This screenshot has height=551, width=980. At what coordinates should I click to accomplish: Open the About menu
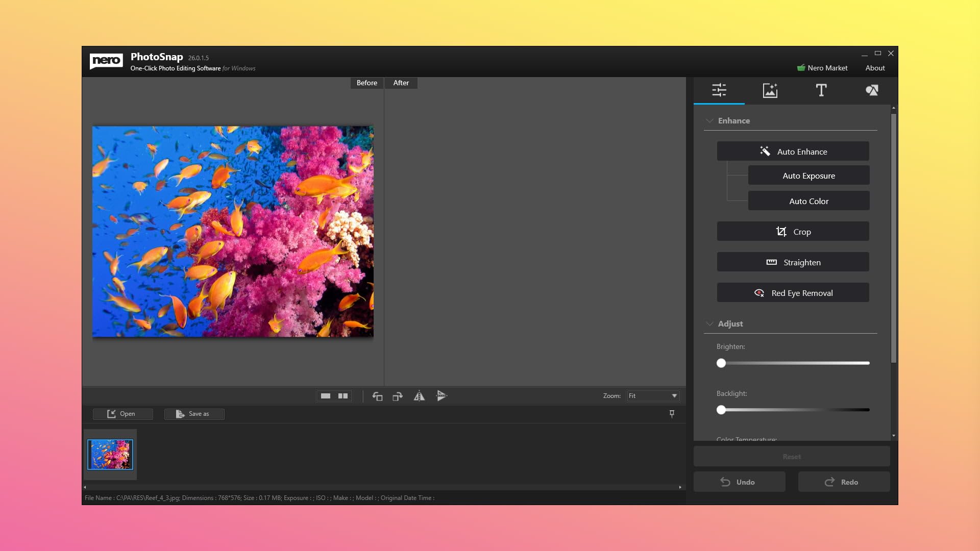tap(875, 68)
